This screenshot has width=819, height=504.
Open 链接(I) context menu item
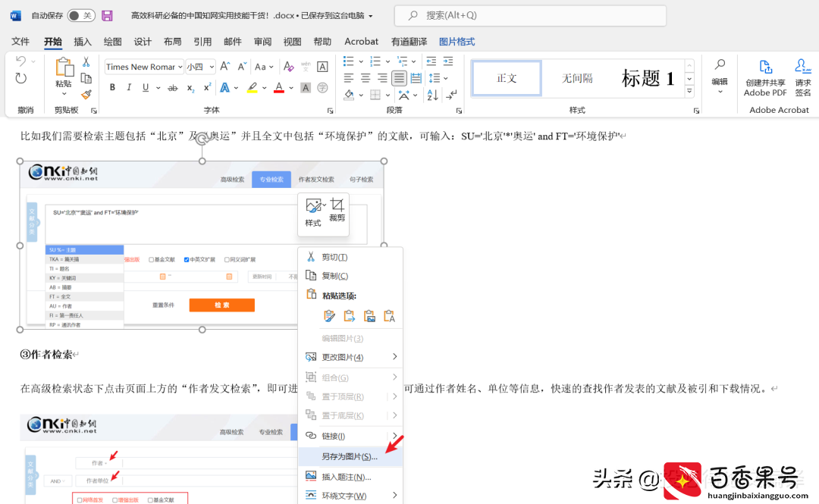(x=350, y=436)
